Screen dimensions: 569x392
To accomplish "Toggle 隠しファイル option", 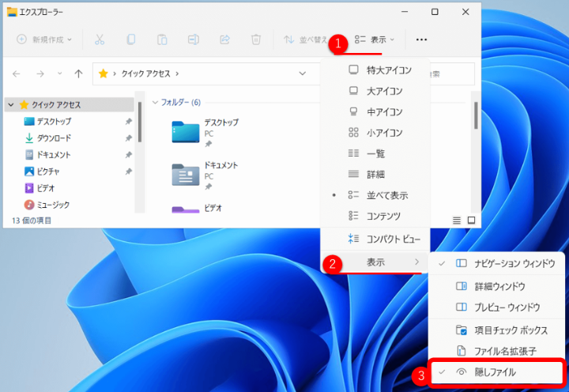I will point(496,372).
